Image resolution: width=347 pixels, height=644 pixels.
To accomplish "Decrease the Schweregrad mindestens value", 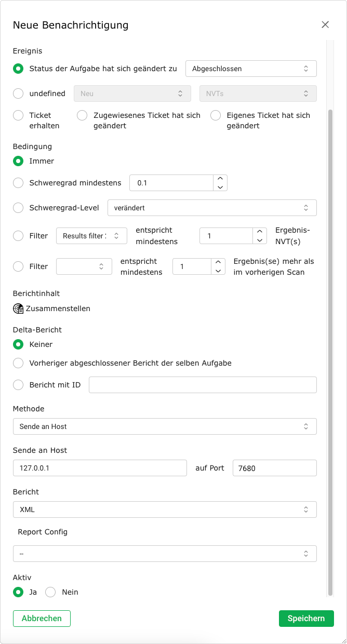I will (x=220, y=187).
